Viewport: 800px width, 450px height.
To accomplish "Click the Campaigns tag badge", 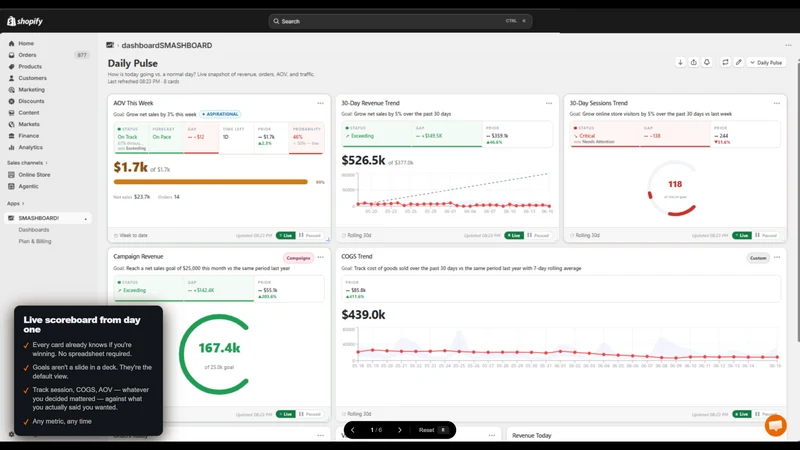I will tap(298, 258).
